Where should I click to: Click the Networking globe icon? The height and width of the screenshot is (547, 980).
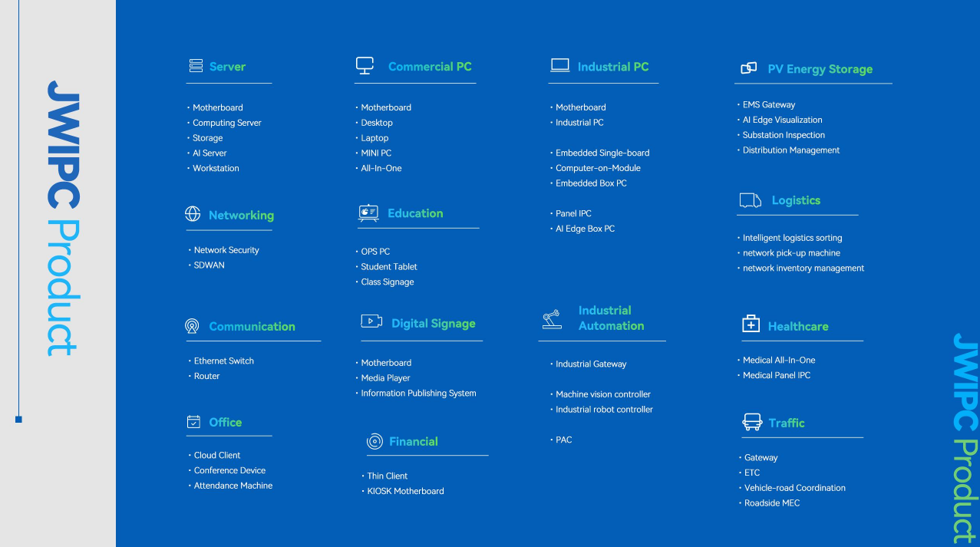pyautogui.click(x=193, y=214)
